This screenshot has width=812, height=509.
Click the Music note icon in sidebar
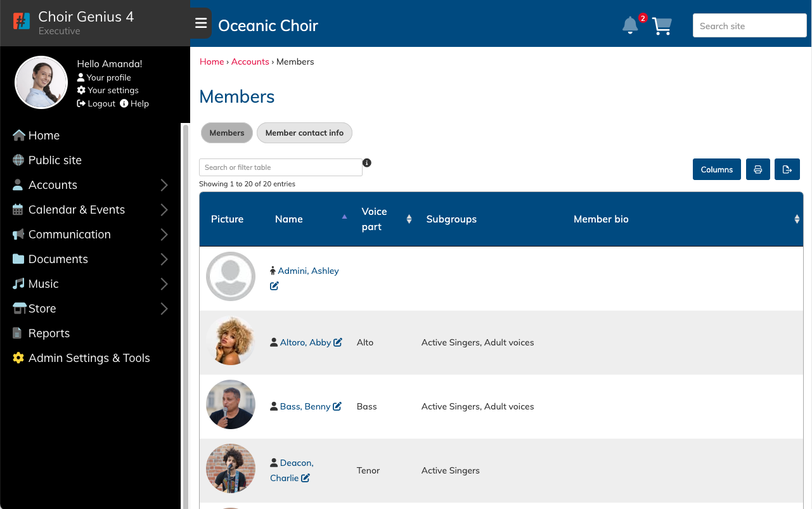18,283
